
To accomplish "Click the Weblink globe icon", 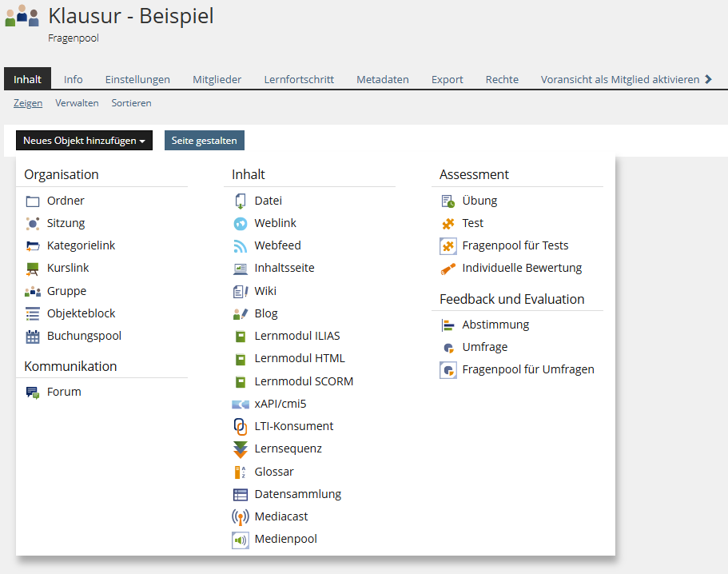I will [x=240, y=224].
